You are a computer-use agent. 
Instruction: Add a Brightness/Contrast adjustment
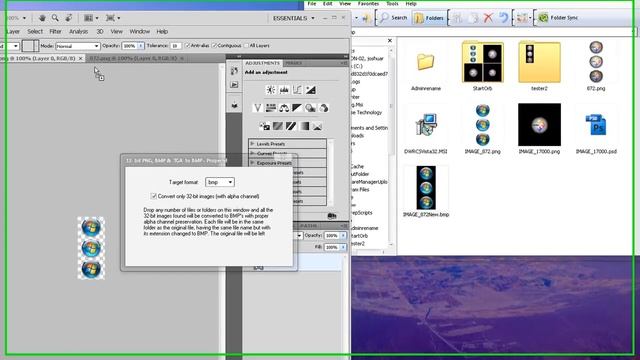(270, 90)
